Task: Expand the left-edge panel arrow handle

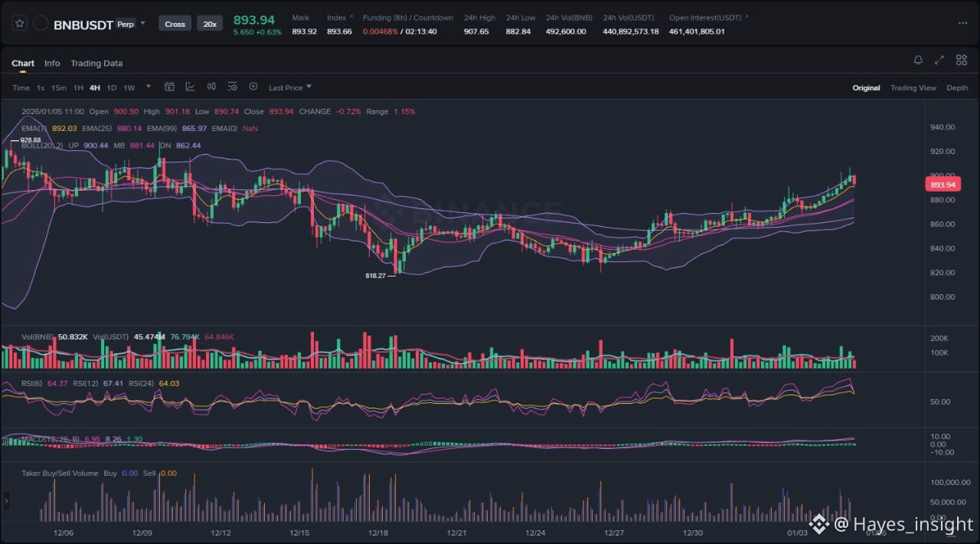Action: coord(6,501)
